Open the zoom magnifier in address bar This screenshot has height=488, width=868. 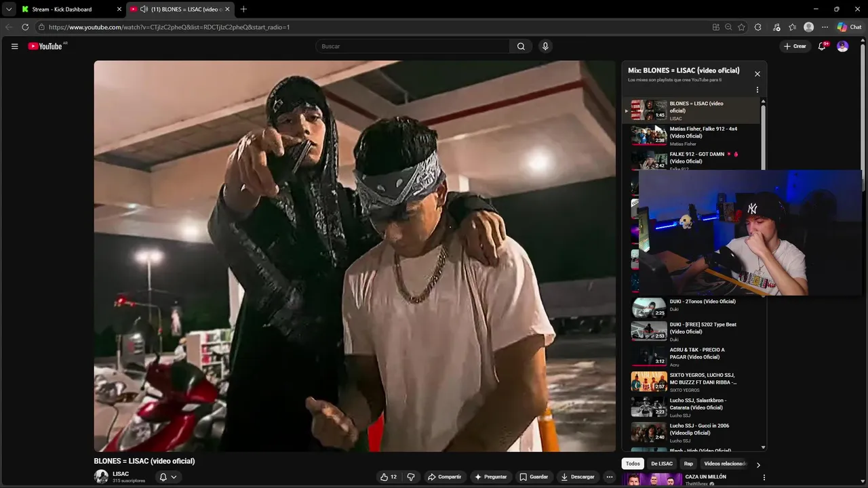[x=728, y=27]
